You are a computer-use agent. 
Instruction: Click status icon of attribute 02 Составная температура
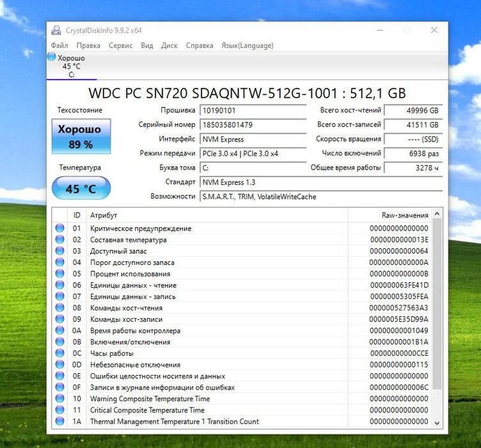(x=60, y=239)
